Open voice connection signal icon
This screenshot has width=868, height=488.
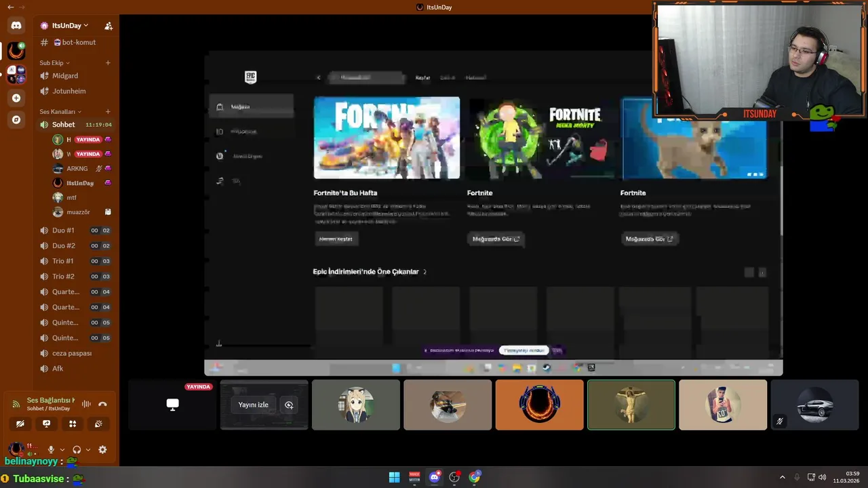(x=16, y=404)
